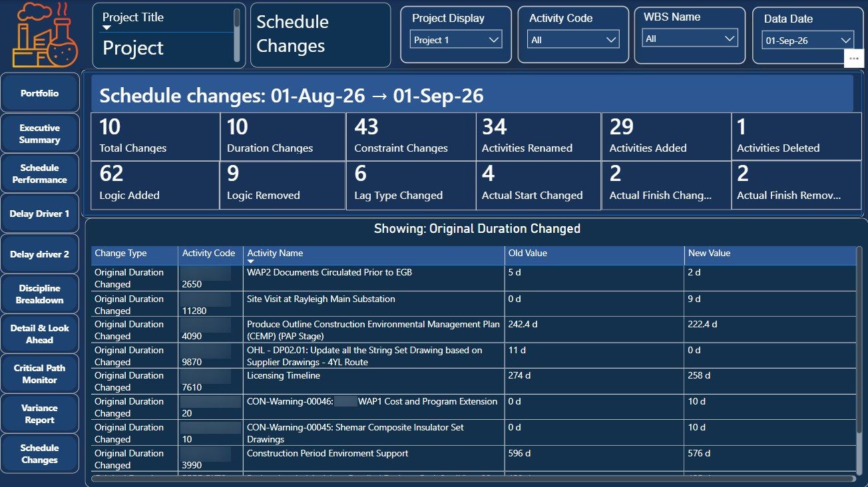The height and width of the screenshot is (487, 868).
Task: Open the more options ellipsis button
Action: click(854, 59)
